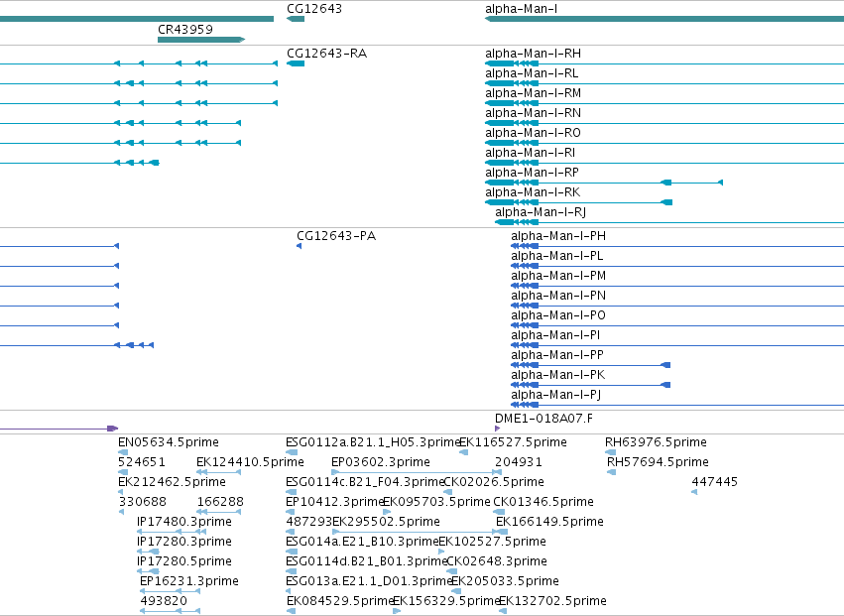Select the alpha-Man-I gene label
Image resolution: width=844 pixels, height=616 pixels.
point(521,9)
